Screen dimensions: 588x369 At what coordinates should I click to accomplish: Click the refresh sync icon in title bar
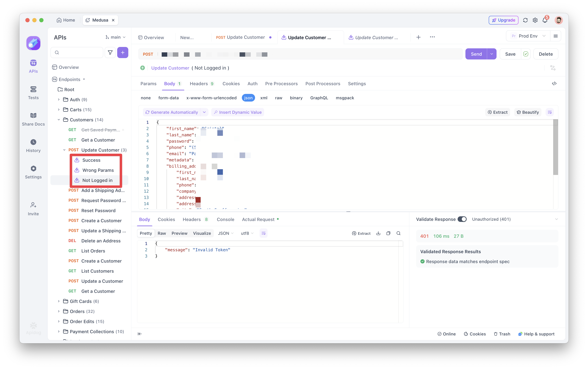tap(525, 20)
